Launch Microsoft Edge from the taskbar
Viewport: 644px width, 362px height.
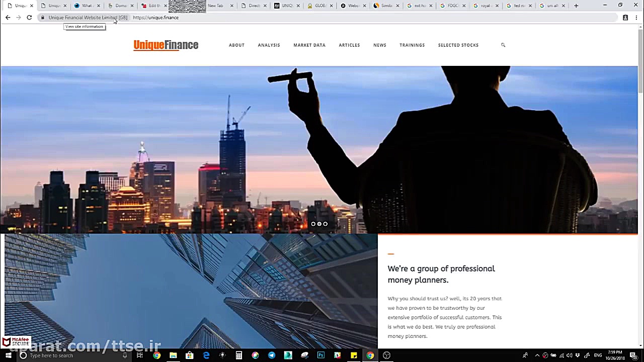coord(206,355)
